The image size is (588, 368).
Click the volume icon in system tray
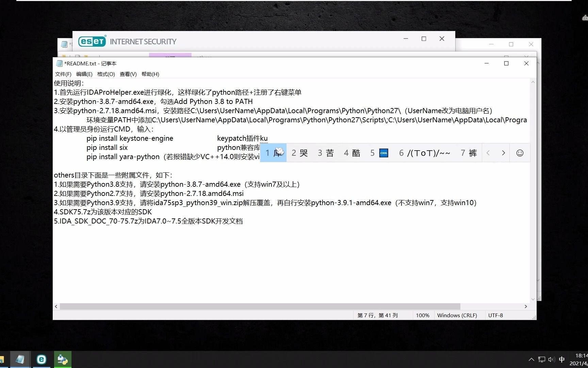(552, 359)
